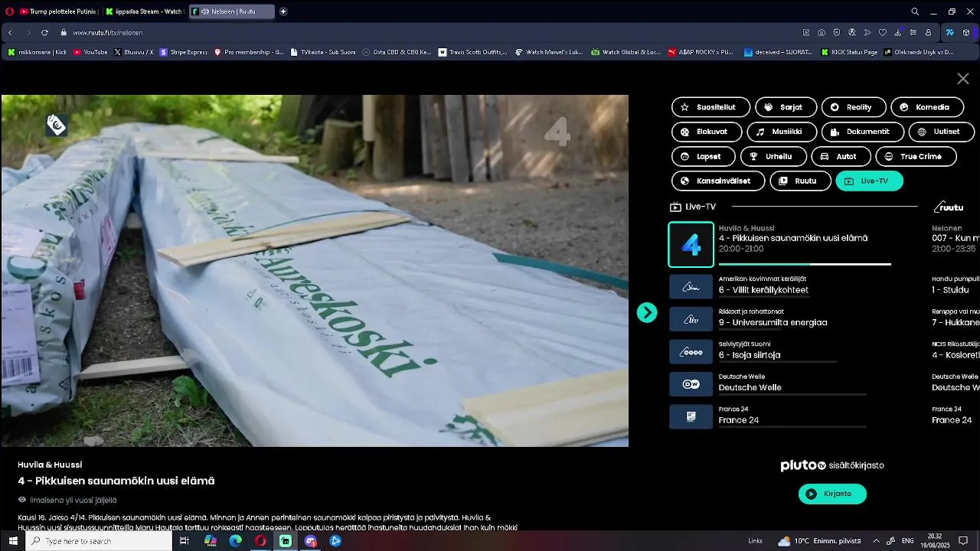This screenshot has height=551, width=980.
Task: Open '9 - Universumilta energiaa' program
Action: (773, 322)
